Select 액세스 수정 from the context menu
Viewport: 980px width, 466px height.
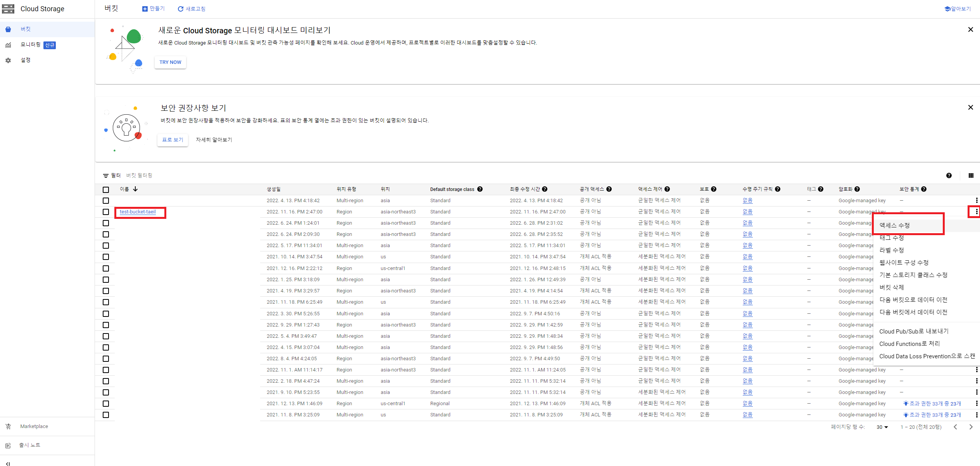pos(927,225)
